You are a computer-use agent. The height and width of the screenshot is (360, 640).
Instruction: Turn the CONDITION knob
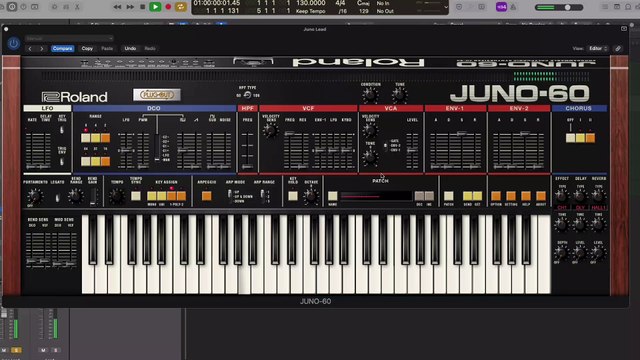pyautogui.click(x=370, y=96)
